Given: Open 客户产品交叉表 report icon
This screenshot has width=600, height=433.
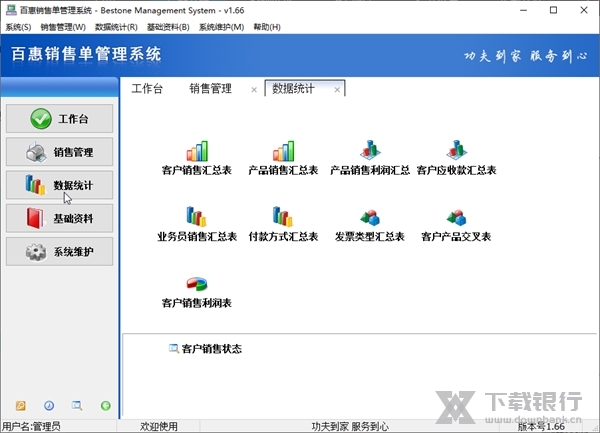Looking at the screenshot, I should click(x=457, y=218).
